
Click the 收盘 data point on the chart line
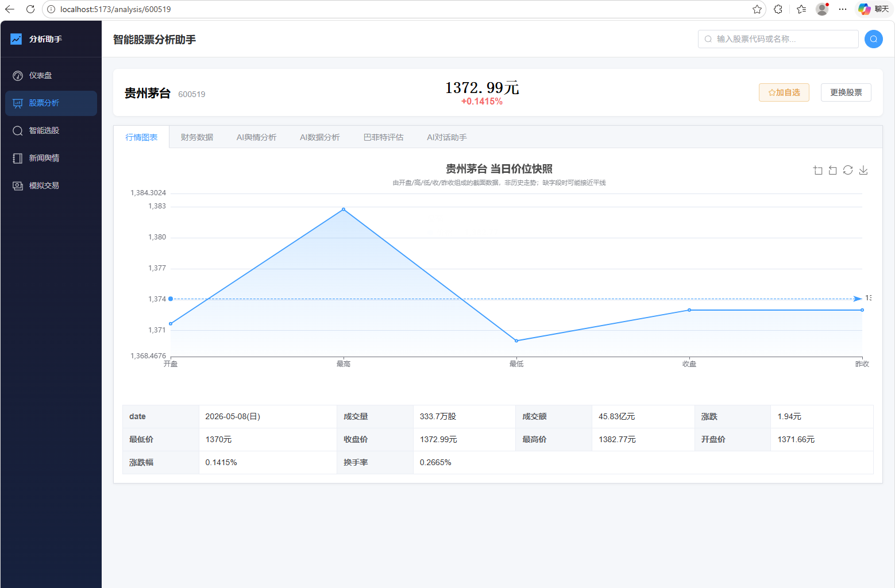point(689,310)
